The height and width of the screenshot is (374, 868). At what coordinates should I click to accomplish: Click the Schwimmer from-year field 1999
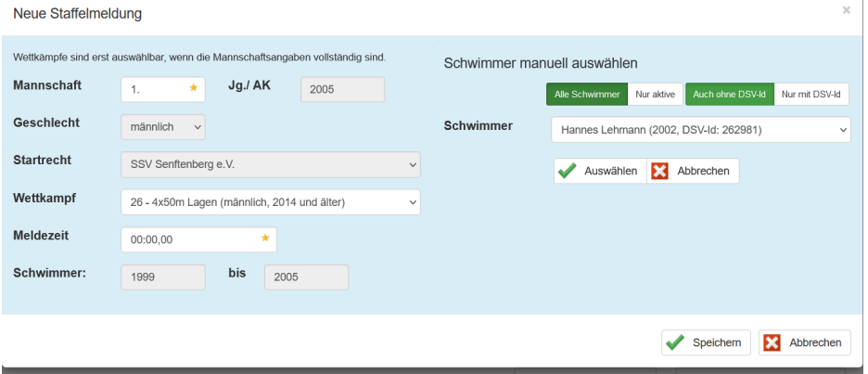(x=163, y=277)
